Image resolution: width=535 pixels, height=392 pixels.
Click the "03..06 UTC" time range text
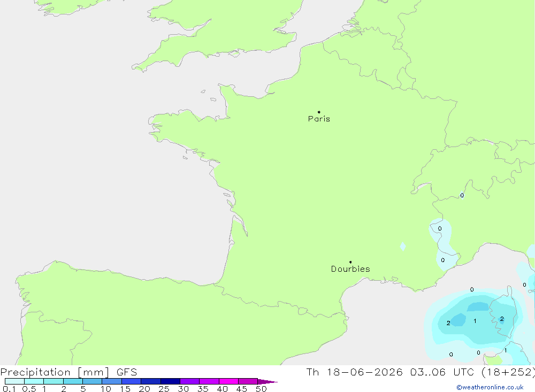[444, 372]
